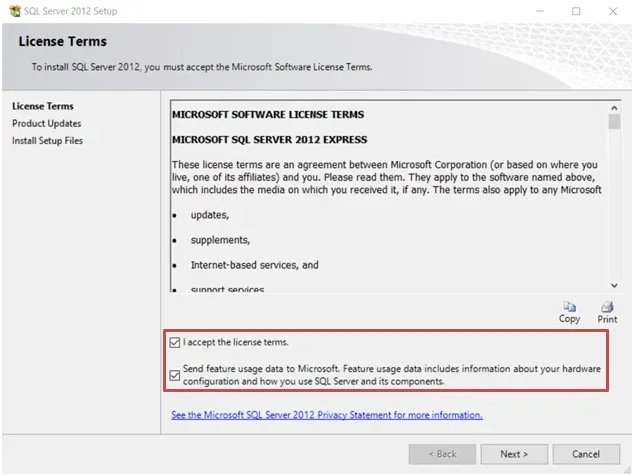Click 'MICROSOFT SOFTWARE LICENSE TERMS' heading
Screen dimensions: 634x475
tap(268, 115)
